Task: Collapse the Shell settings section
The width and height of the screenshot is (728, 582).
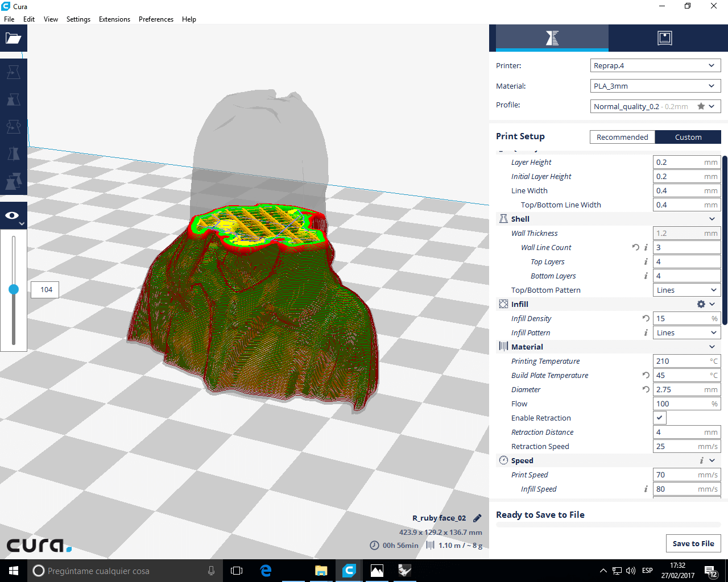Action: (x=712, y=219)
